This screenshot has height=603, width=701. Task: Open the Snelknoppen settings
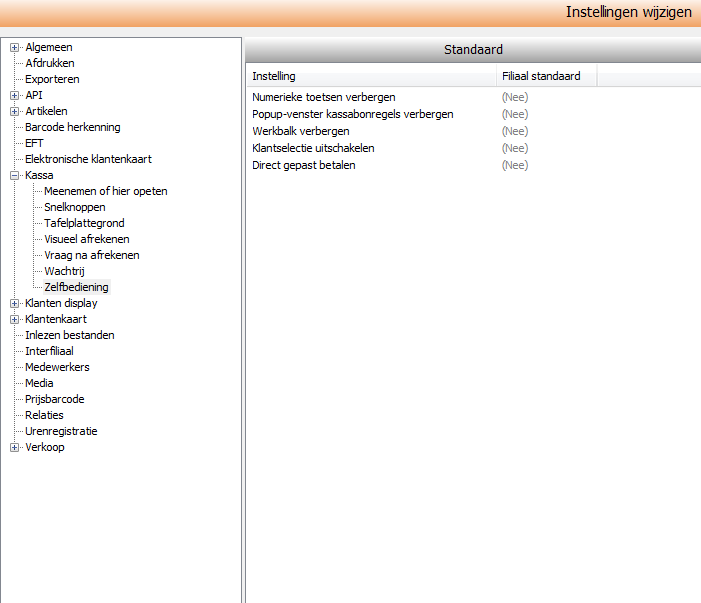coord(75,207)
